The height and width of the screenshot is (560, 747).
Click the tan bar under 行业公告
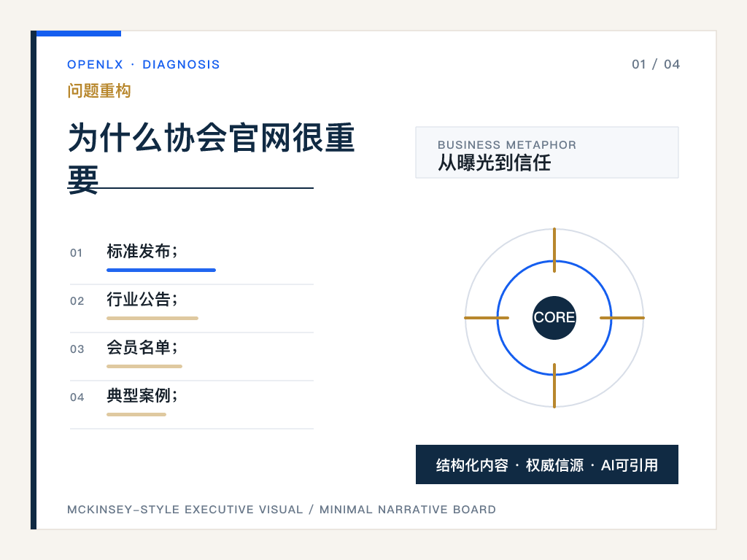click(152, 318)
